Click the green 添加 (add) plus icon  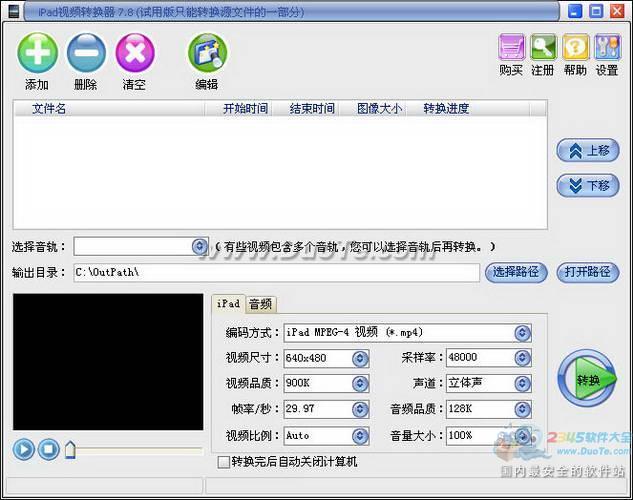point(38,53)
